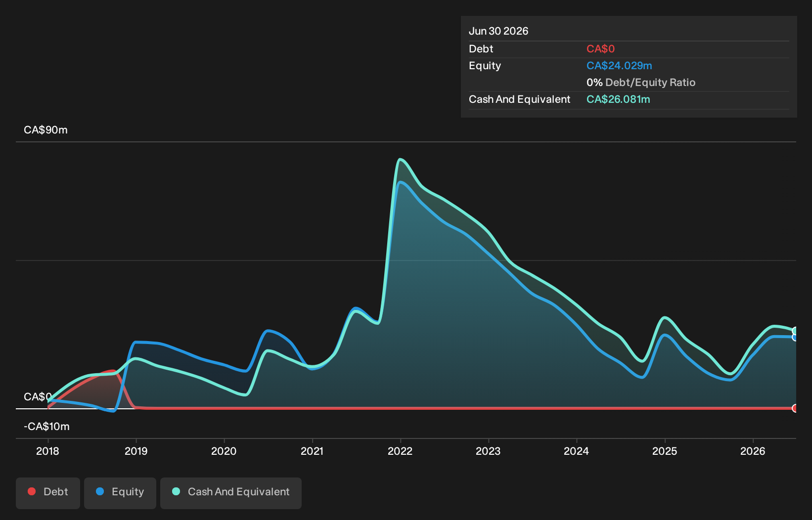Viewport: 812px width, 520px height.
Task: Toggle the Debt legend button
Action: click(48, 493)
